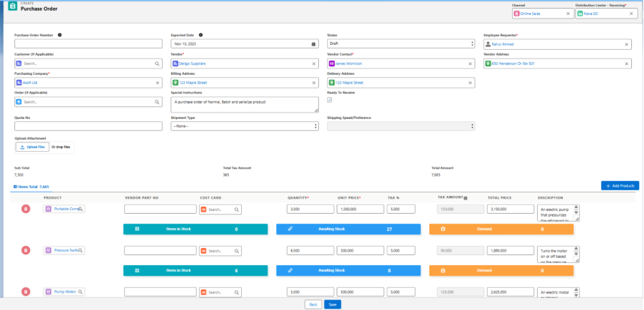The height and width of the screenshot is (310, 644).
Task: Clear the Deligo Suppliers vendor selection
Action: pos(314,63)
